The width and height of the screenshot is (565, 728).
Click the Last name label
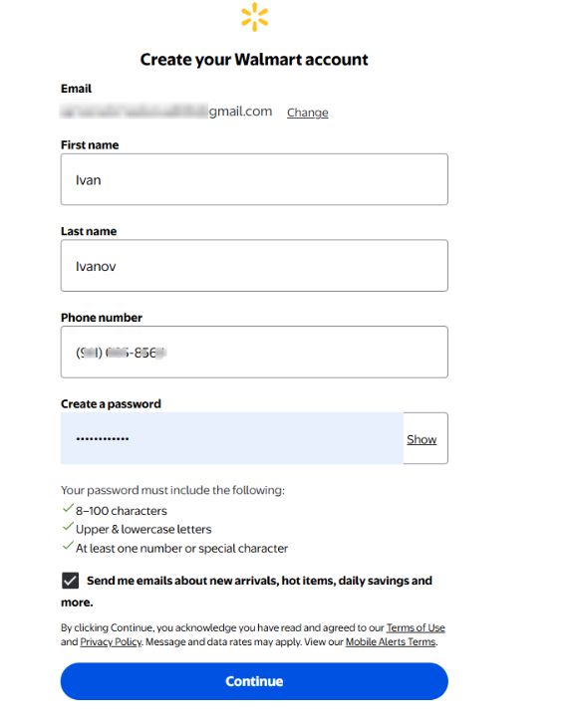pos(89,231)
